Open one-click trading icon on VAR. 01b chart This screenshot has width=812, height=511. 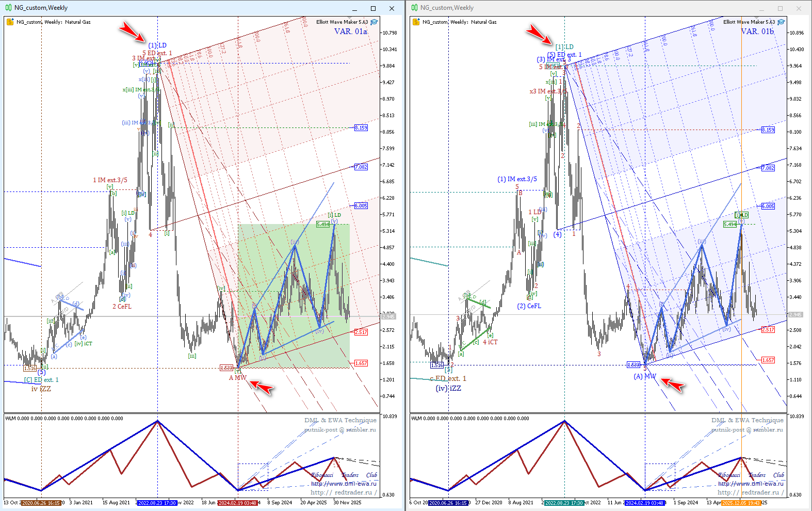coord(416,22)
